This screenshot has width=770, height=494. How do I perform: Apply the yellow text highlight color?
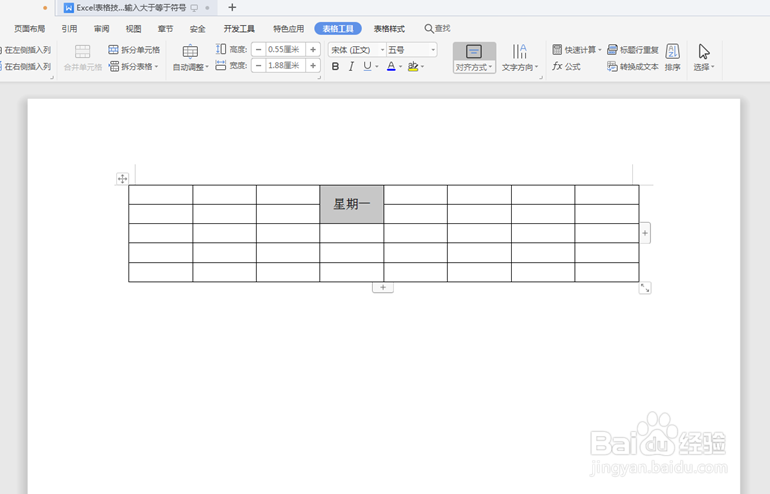pos(413,66)
